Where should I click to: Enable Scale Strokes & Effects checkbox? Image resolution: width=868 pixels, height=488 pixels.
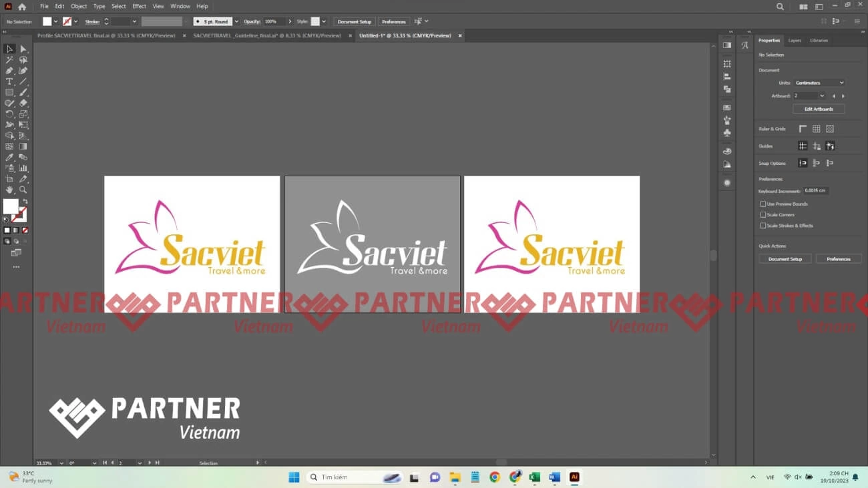click(x=763, y=226)
